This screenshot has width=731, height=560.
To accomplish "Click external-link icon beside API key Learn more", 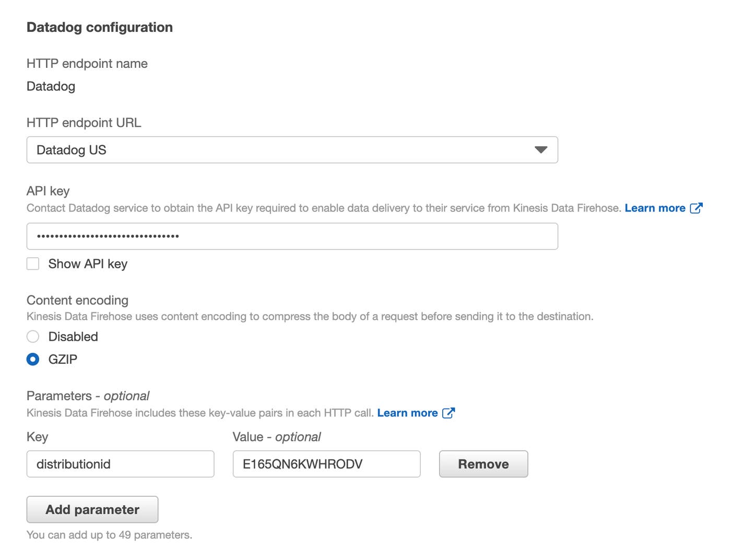I will click(x=697, y=208).
